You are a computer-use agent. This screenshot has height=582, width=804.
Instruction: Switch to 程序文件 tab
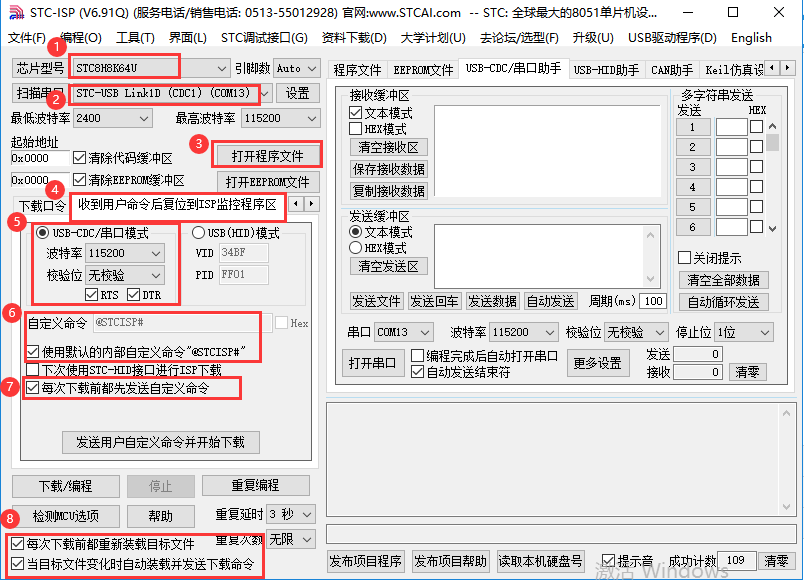[x=357, y=70]
